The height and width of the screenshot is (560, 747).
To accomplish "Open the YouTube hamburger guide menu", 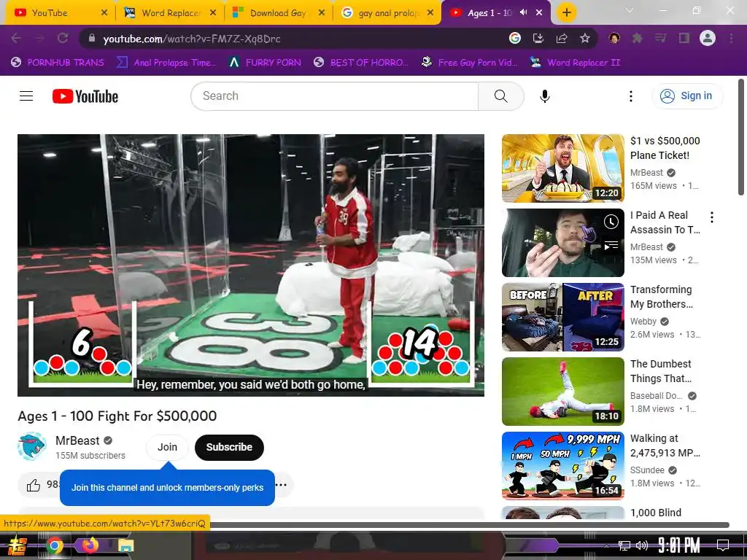I will coord(26,96).
